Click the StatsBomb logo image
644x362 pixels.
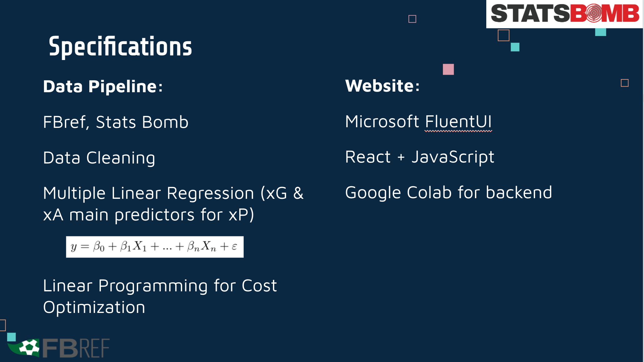[x=565, y=14]
